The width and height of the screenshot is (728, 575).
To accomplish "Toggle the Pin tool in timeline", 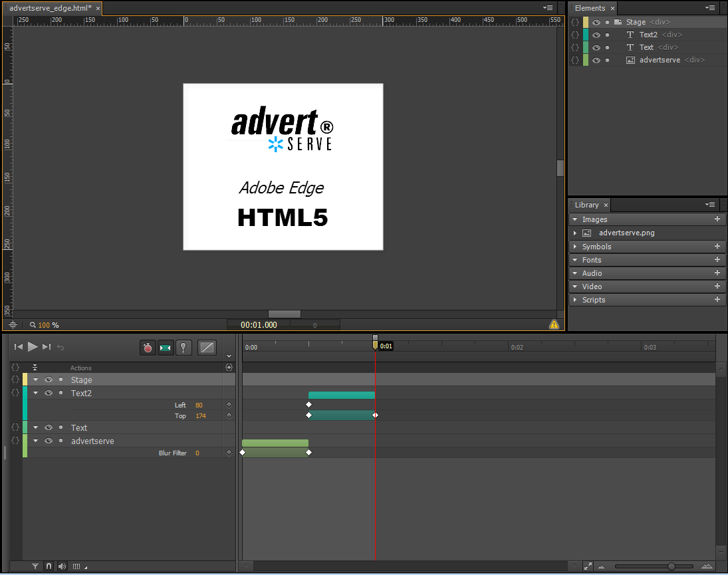I will point(183,348).
